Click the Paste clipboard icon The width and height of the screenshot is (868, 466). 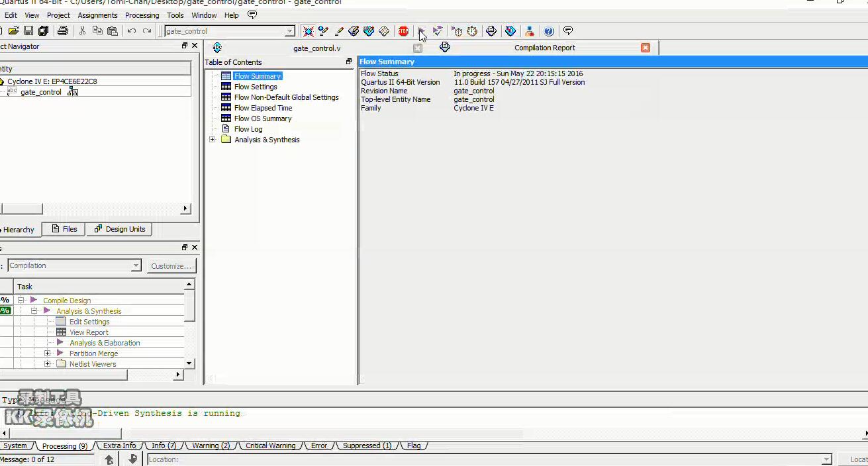pyautogui.click(x=113, y=31)
